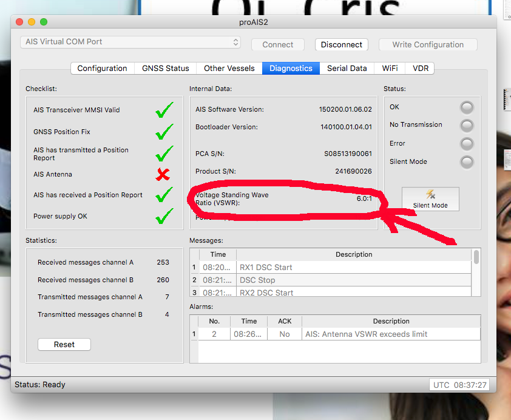
Task: Click the Received messages channel A count 253
Action: tap(163, 262)
